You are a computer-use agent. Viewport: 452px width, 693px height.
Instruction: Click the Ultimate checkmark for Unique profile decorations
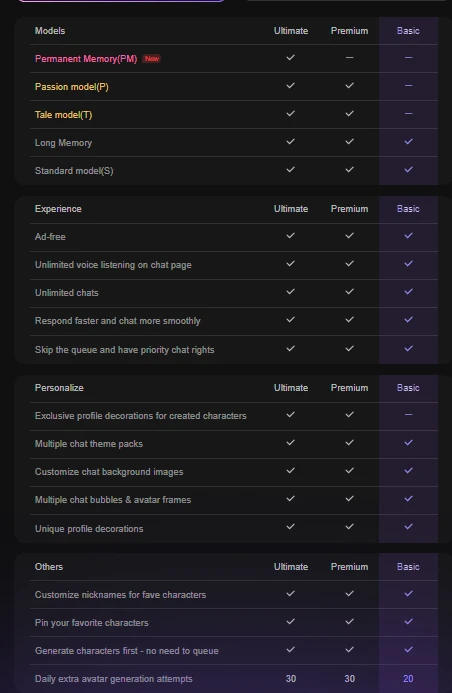[x=290, y=526]
